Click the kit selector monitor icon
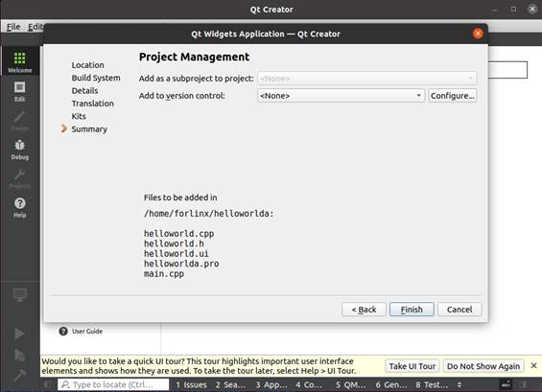 (x=20, y=295)
